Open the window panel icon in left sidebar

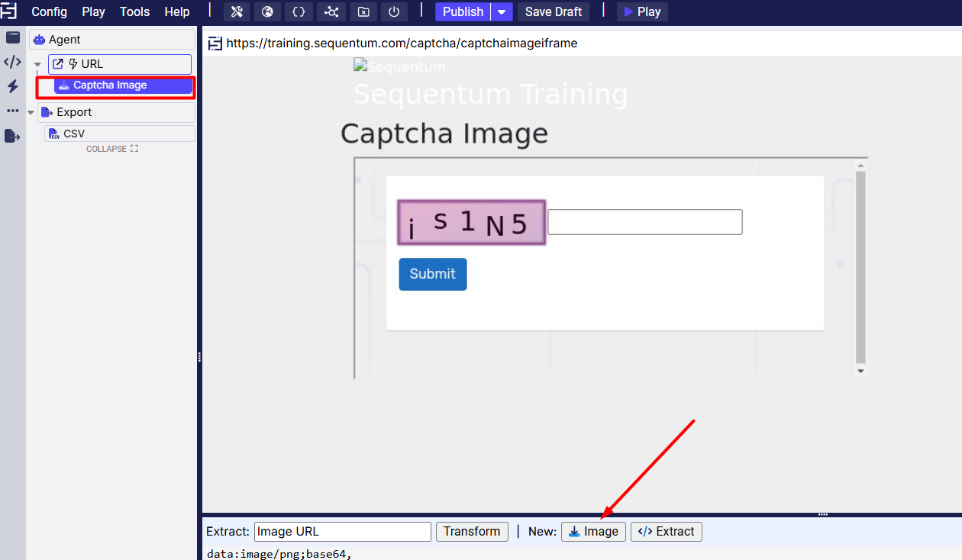[12, 37]
